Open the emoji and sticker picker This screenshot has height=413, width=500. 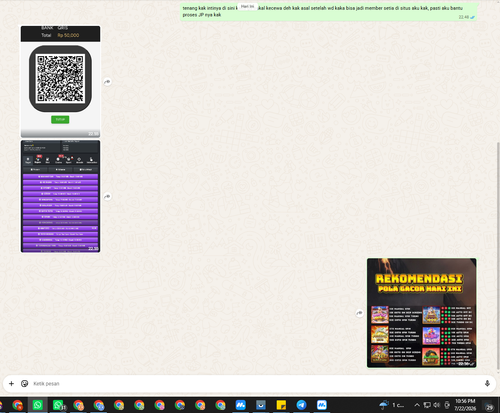point(24,383)
